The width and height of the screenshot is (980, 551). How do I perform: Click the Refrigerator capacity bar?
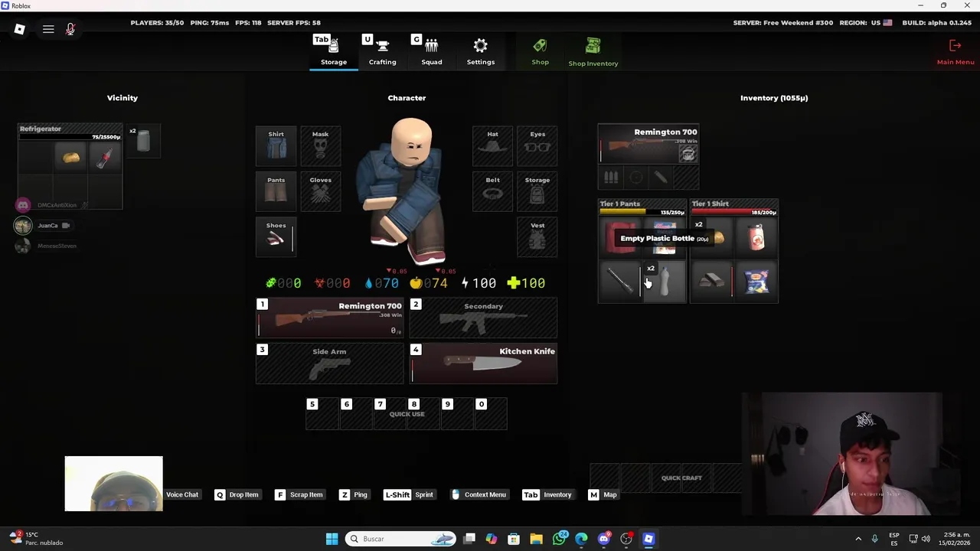70,137
